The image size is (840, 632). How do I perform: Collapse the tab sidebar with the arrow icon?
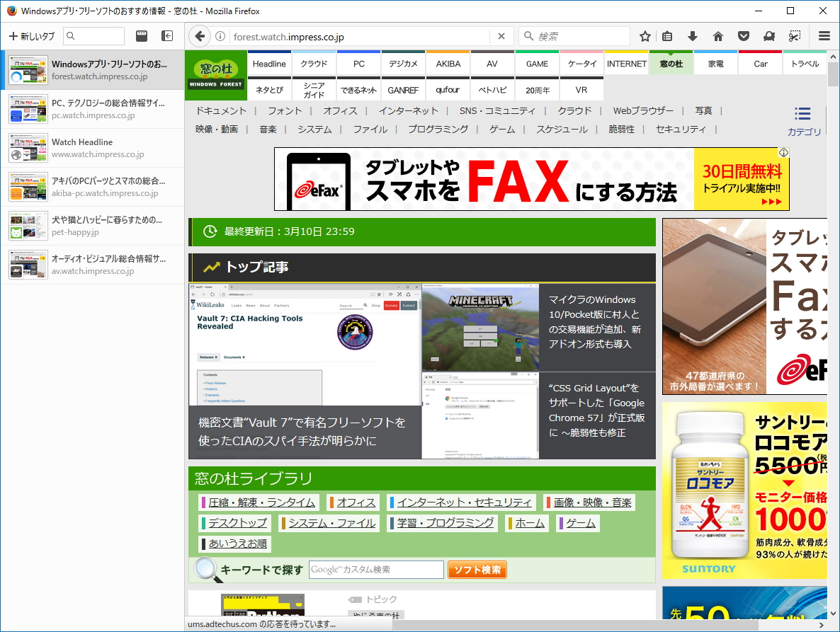167,36
